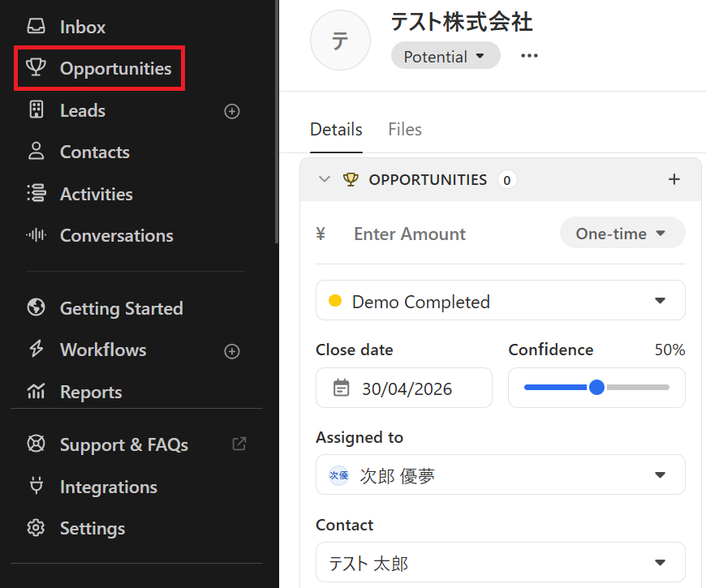Open Support & FAQs link
Viewport: 706px width, 588px height.
[x=123, y=444]
